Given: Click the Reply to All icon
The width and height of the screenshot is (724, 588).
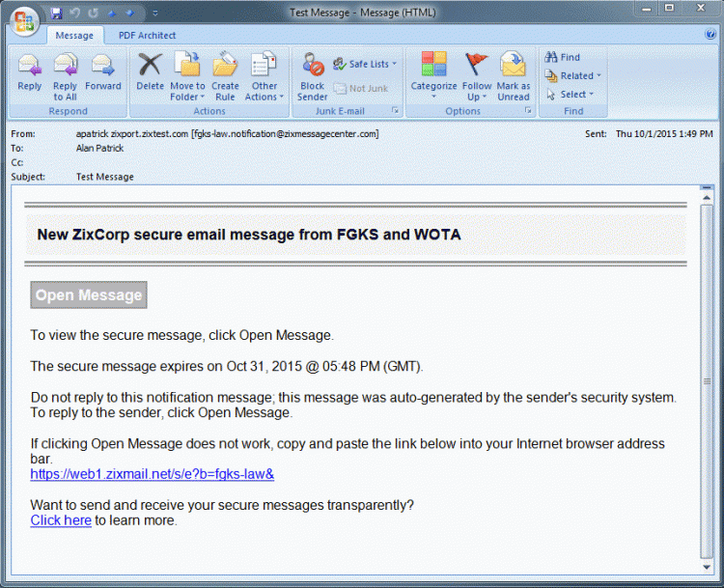Looking at the screenshot, I should click(65, 77).
